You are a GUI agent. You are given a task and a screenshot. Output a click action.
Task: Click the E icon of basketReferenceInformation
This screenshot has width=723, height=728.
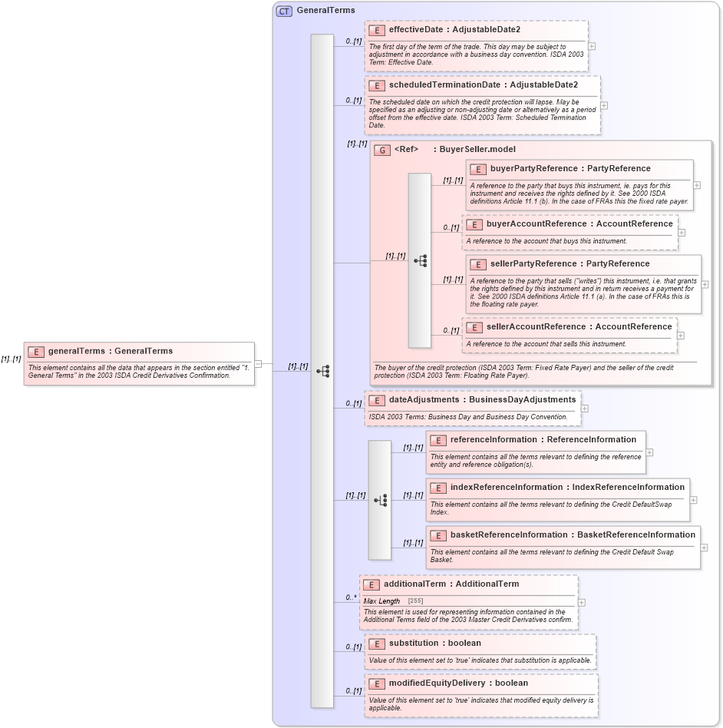pyautogui.click(x=438, y=536)
